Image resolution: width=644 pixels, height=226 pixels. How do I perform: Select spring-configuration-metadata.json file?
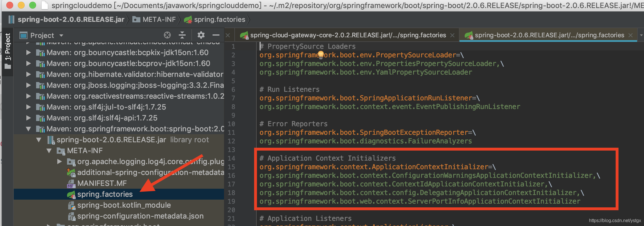point(119,216)
